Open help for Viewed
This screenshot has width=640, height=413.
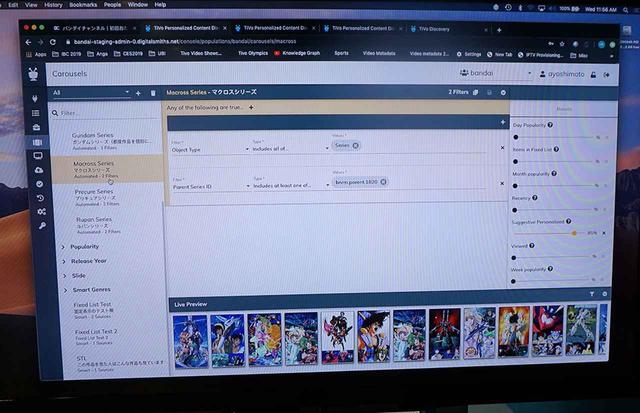(532, 245)
